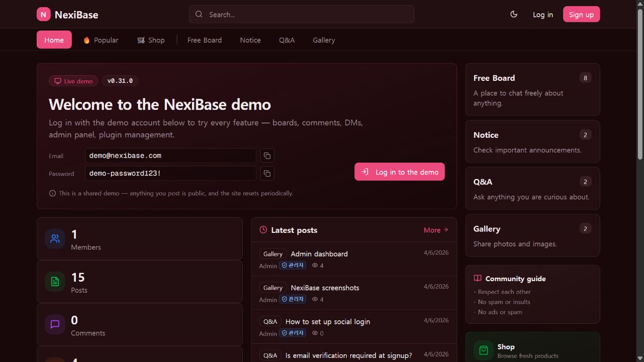Switch to Free Board in navigation bar
The height and width of the screenshot is (362, 644).
205,40
